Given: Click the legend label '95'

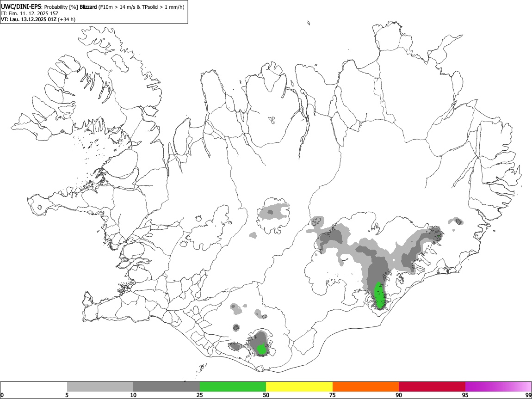Looking at the screenshot, I should [465, 395].
